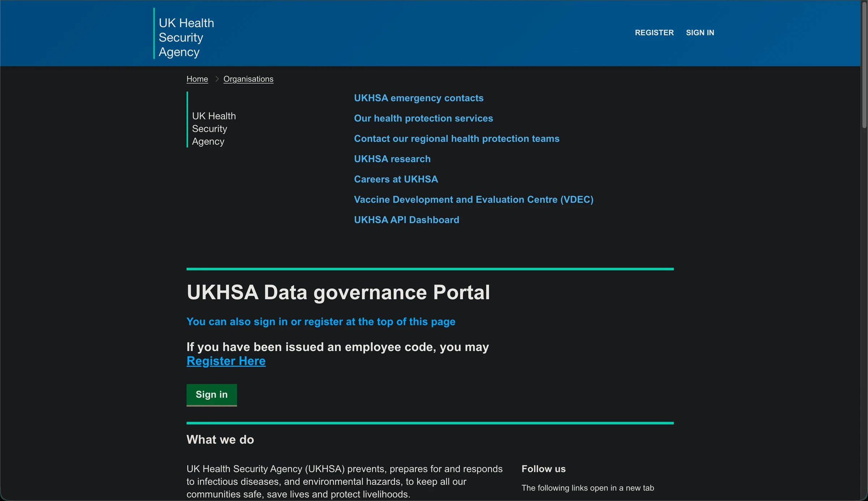Click the 'Follow us' heading
Image resolution: width=868 pixels, height=501 pixels.
543,469
